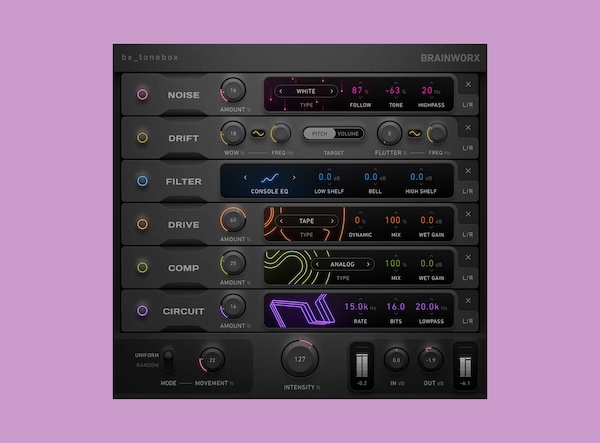Image resolution: width=600 pixels, height=443 pixels.
Task: Click the Console EQ curve icon
Action: [x=270, y=178]
